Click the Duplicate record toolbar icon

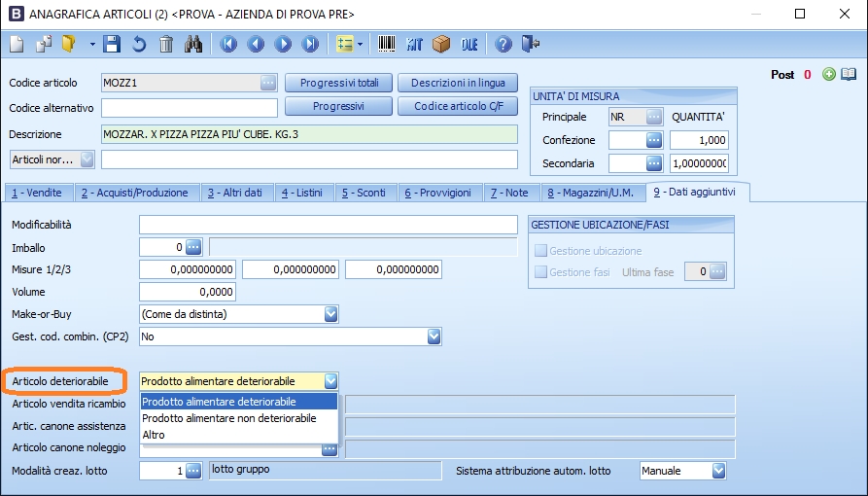pos(43,44)
